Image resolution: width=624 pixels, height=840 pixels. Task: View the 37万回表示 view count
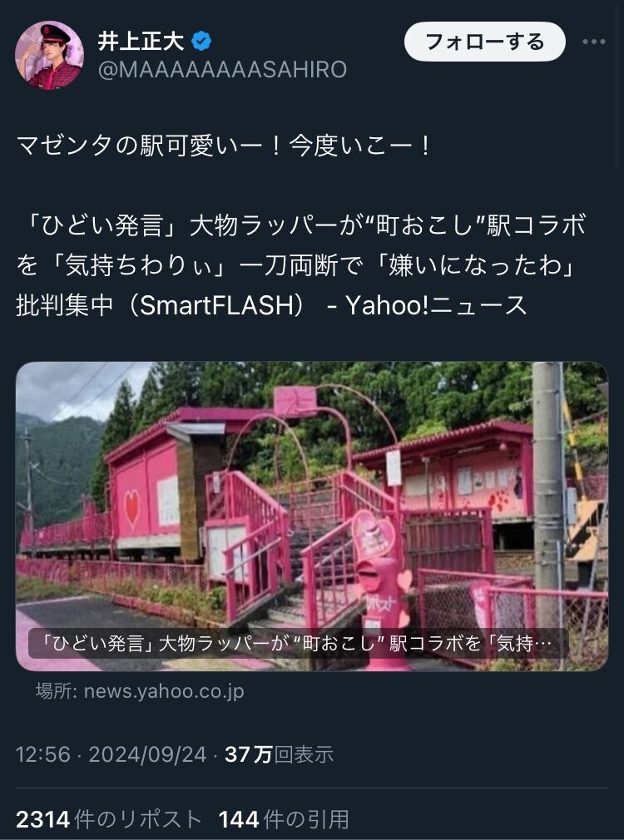[279, 754]
